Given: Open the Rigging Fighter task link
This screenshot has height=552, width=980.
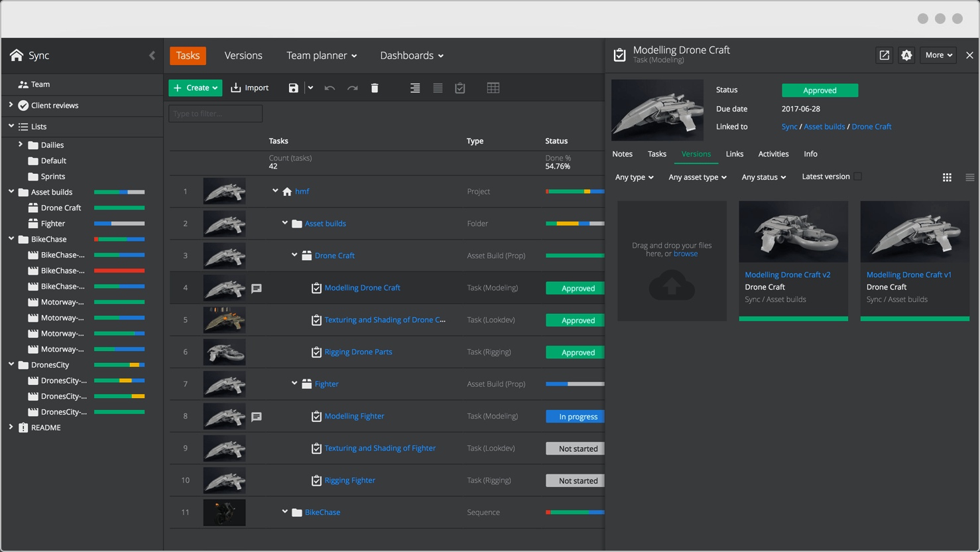Looking at the screenshot, I should (349, 480).
